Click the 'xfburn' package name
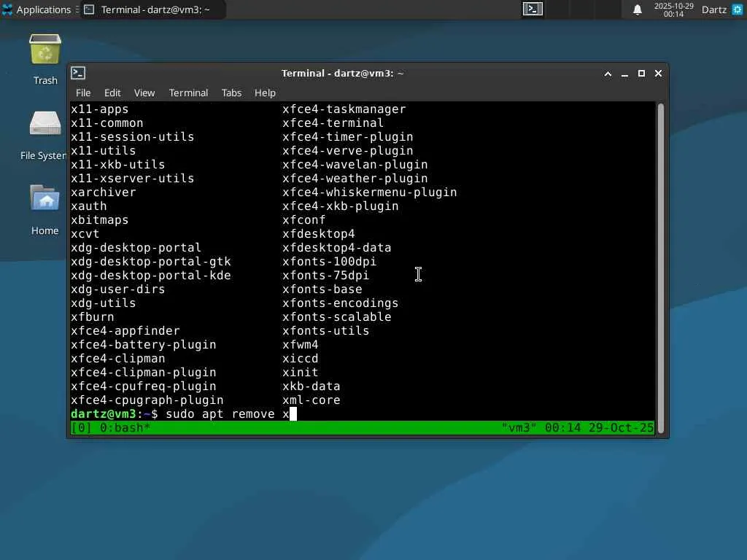 93,316
